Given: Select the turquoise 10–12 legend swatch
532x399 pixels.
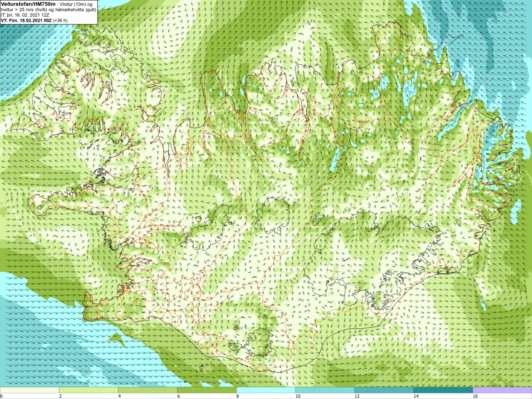Looking at the screenshot, I should (x=325, y=390).
